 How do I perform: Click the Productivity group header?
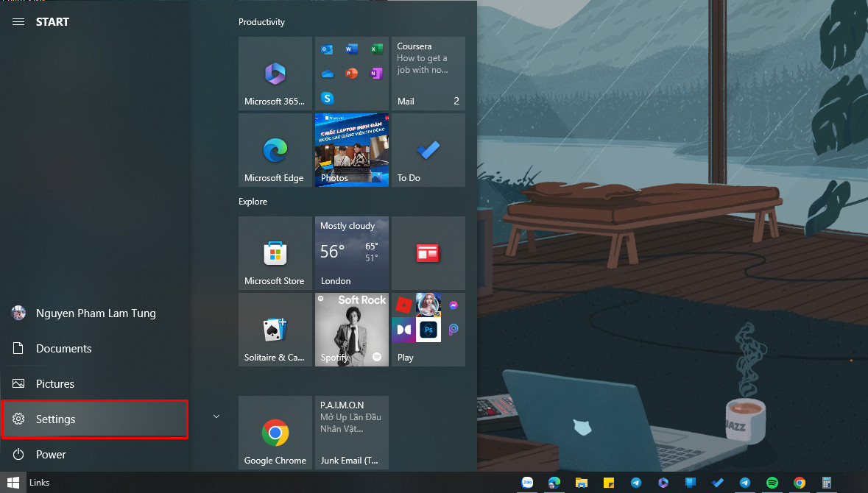261,22
